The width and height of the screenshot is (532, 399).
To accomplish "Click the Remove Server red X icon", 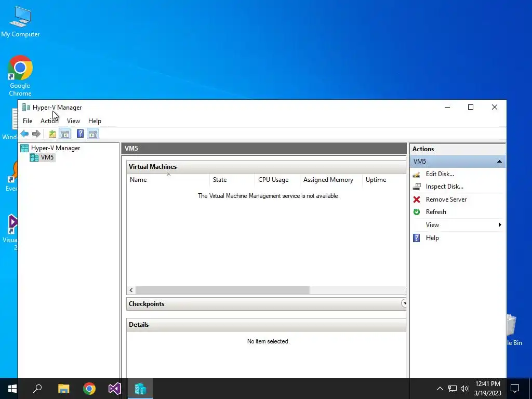I will tap(417, 199).
